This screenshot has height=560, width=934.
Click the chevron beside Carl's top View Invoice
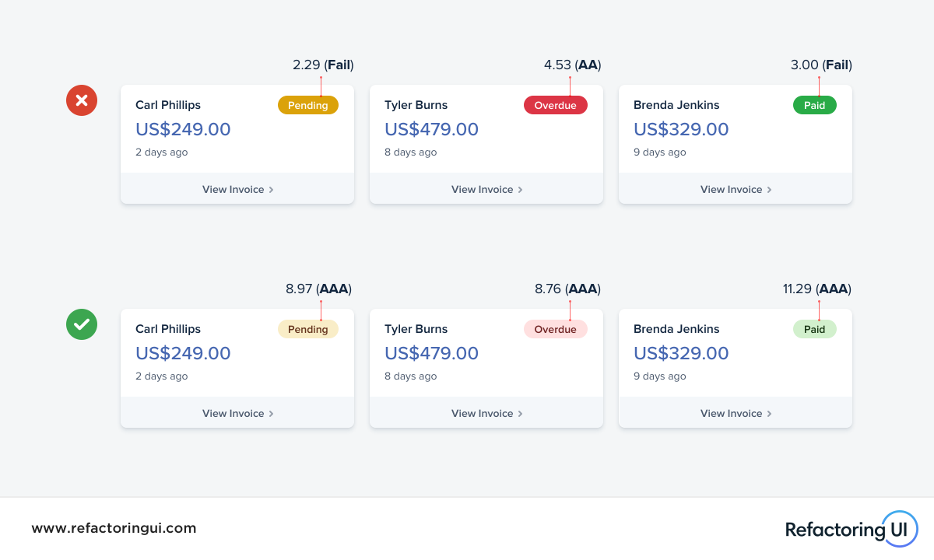pos(271,190)
